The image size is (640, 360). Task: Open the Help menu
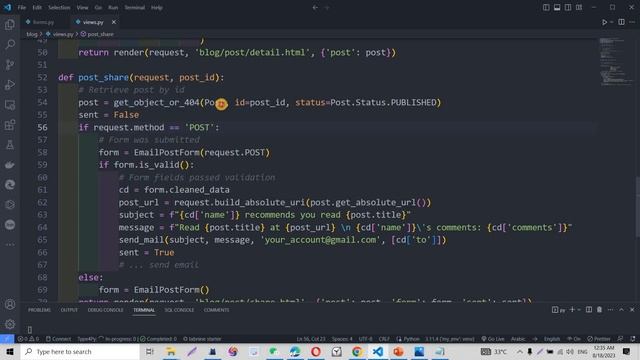pos(157,7)
